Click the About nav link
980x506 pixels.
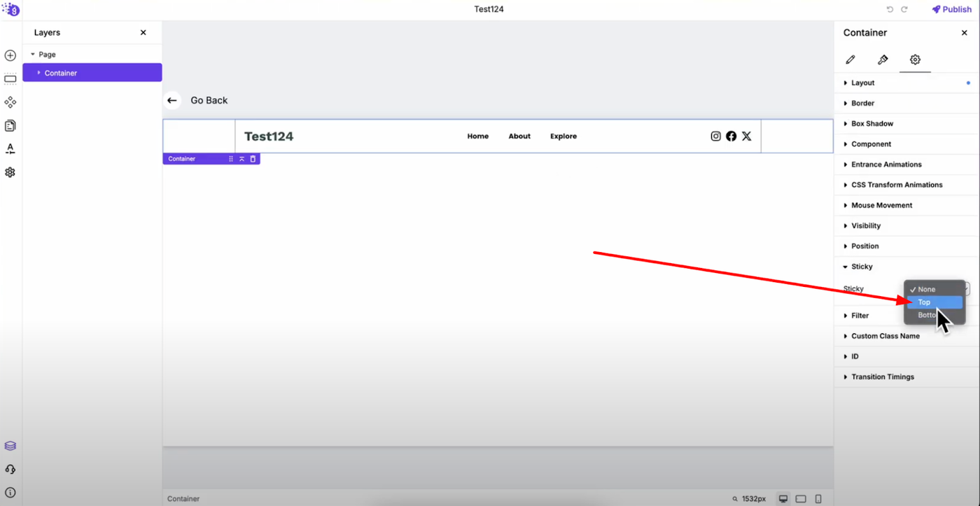[519, 136]
